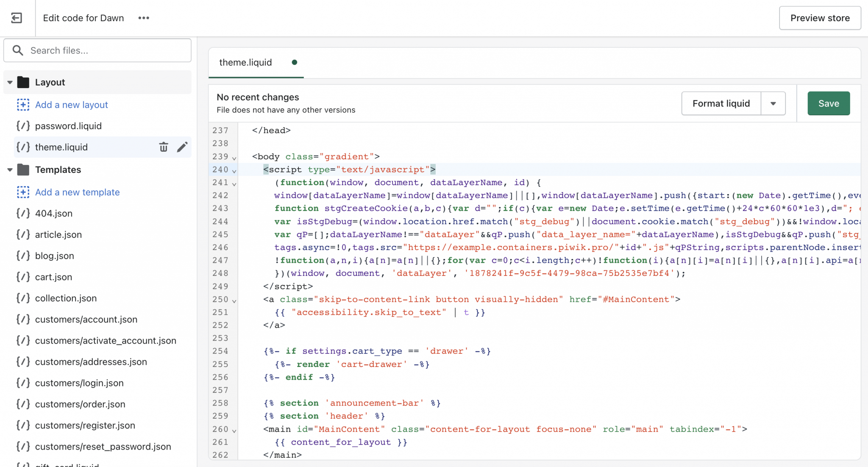The height and width of the screenshot is (467, 868).
Task: Click the Preview store button
Action: (820, 18)
